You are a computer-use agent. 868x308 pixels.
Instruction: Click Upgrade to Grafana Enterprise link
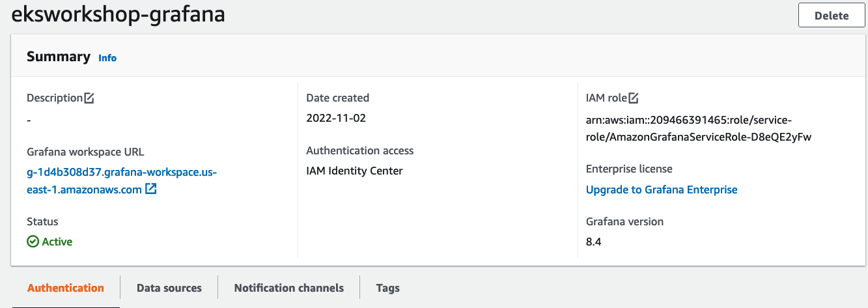[x=662, y=189]
